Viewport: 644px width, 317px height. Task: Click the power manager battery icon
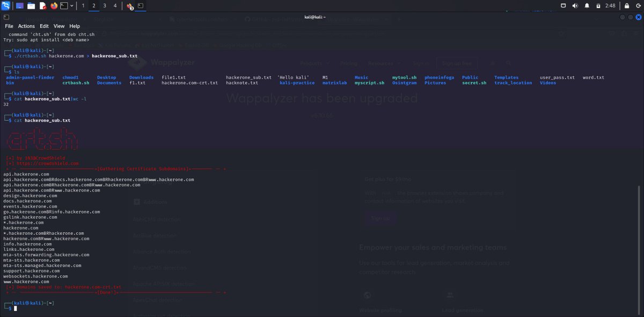[599, 6]
